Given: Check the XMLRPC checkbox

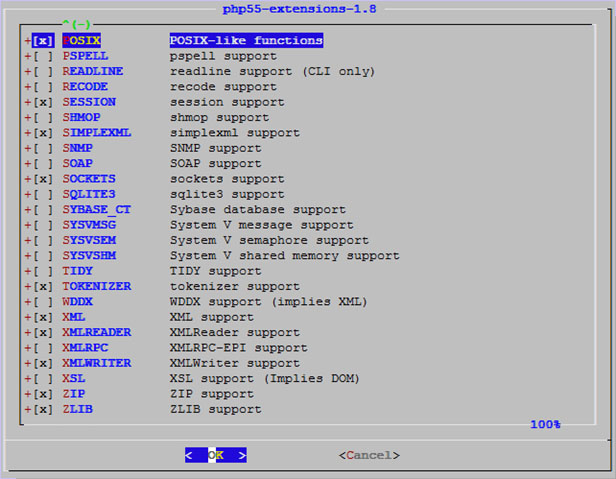Looking at the screenshot, I should (43, 348).
